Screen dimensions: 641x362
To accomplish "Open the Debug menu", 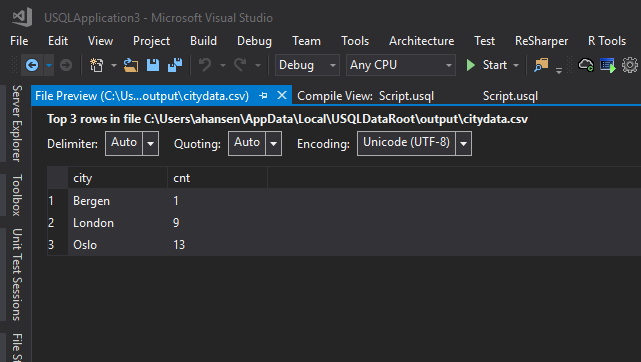I will 254,41.
